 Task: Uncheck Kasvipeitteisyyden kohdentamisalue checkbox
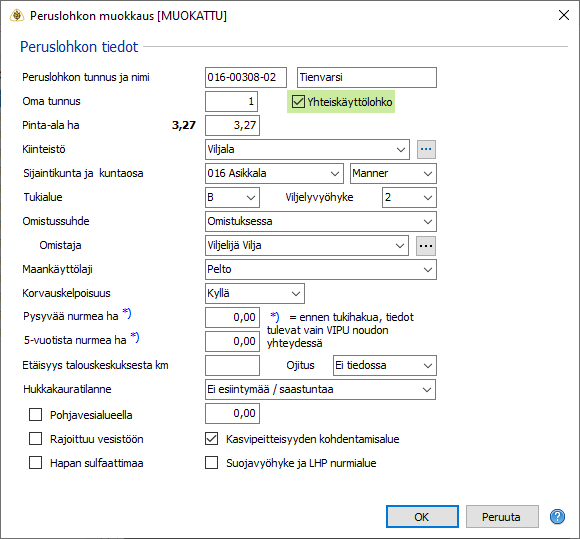point(212,439)
